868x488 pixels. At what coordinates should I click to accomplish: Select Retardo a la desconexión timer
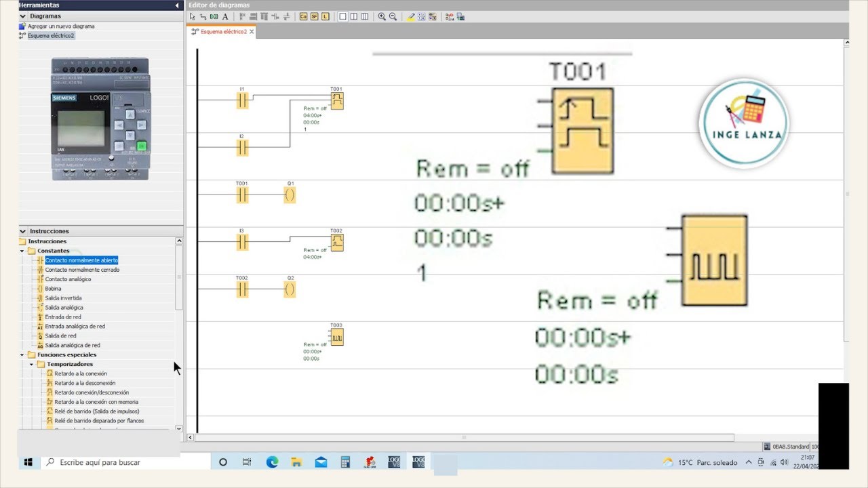point(85,383)
